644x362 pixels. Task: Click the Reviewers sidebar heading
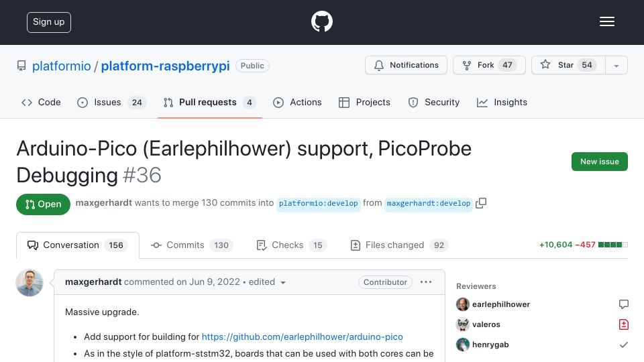tap(476, 286)
